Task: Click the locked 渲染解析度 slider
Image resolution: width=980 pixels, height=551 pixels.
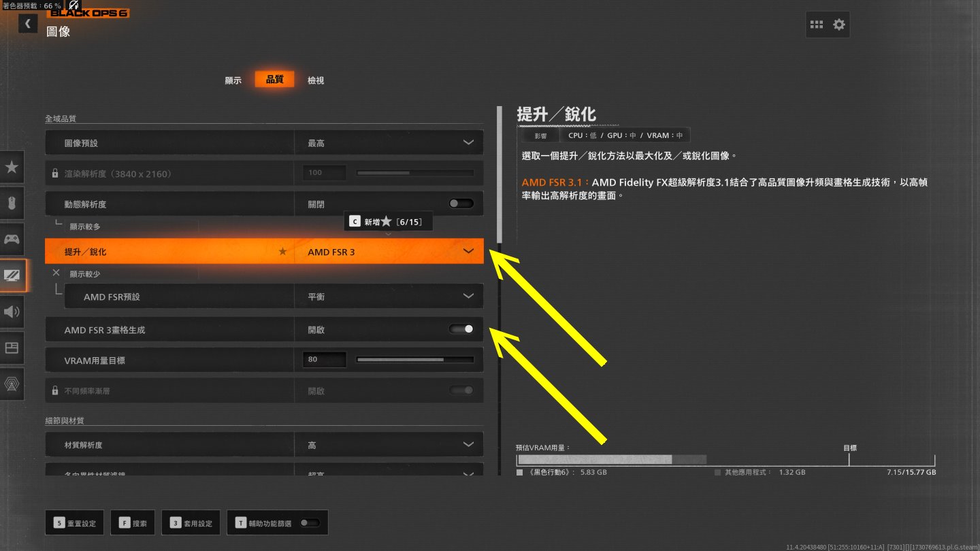Action: click(x=415, y=173)
